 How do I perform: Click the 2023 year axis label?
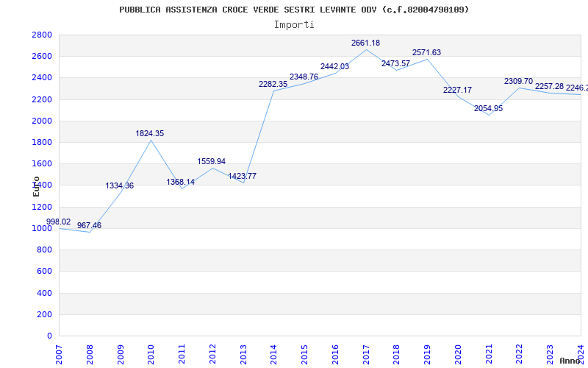[x=551, y=355]
